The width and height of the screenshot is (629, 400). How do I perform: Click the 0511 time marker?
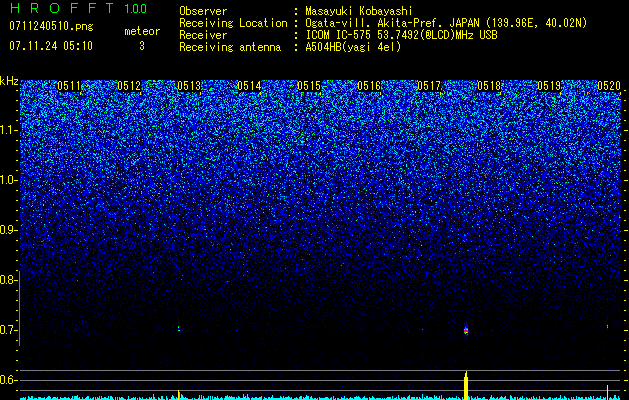pos(69,86)
